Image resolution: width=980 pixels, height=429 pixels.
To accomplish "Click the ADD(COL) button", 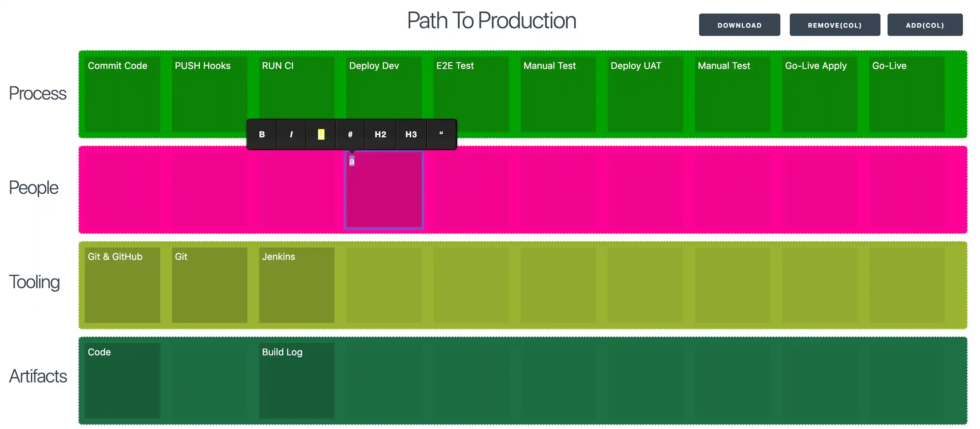I will click(x=925, y=25).
